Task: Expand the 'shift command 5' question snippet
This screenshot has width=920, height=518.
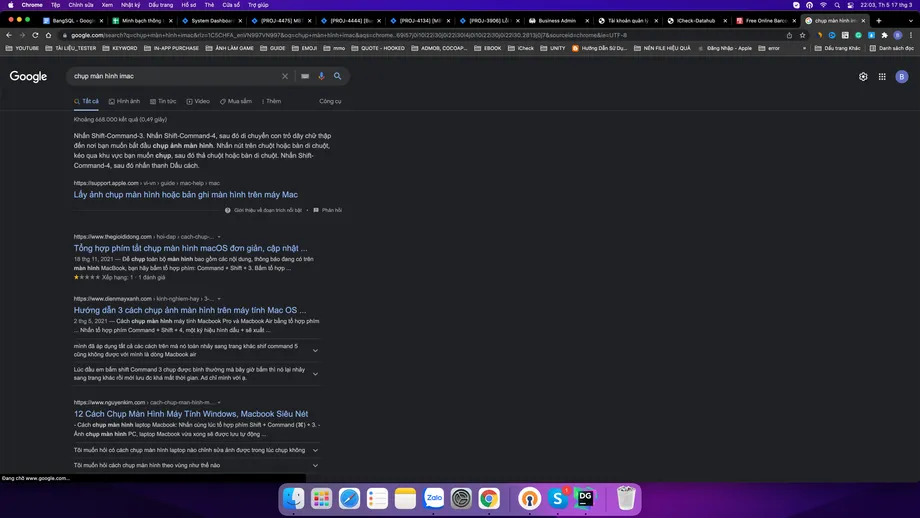Action: [315, 350]
